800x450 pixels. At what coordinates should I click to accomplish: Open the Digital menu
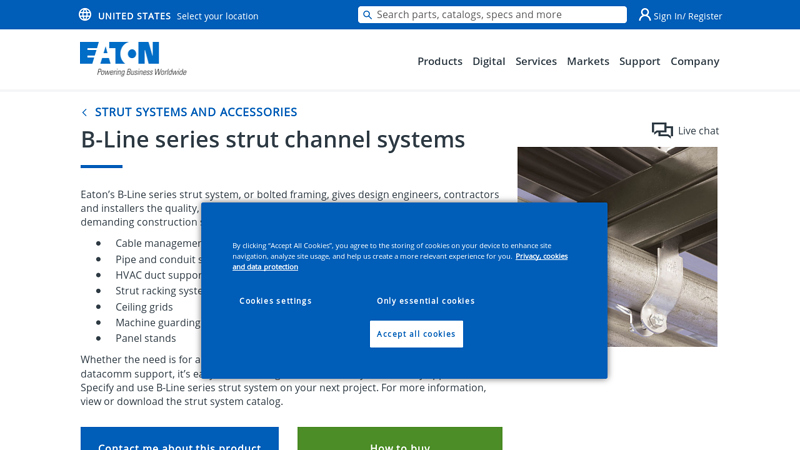(x=488, y=61)
